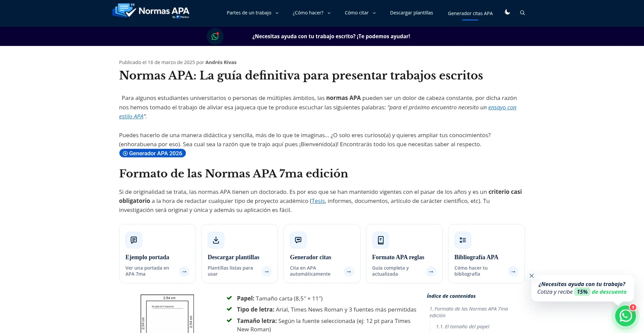Follow the Tesis link
This screenshot has width=644, height=333.
(x=318, y=201)
